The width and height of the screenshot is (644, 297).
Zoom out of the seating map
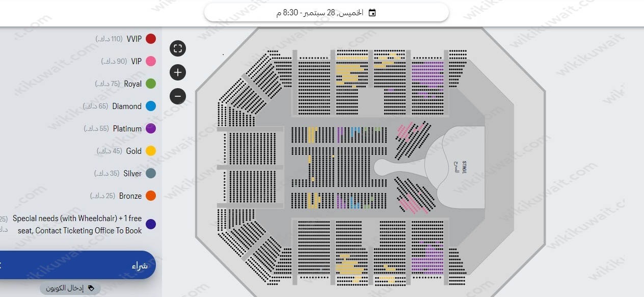tap(177, 96)
